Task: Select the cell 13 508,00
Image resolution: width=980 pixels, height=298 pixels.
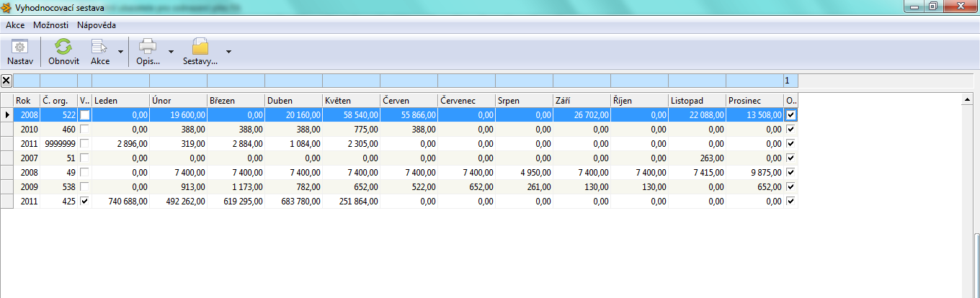Action: 754,115
